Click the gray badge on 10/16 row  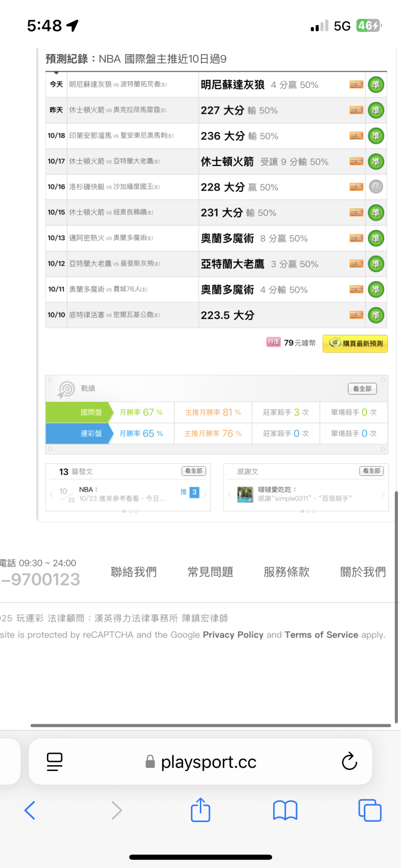coord(376,187)
